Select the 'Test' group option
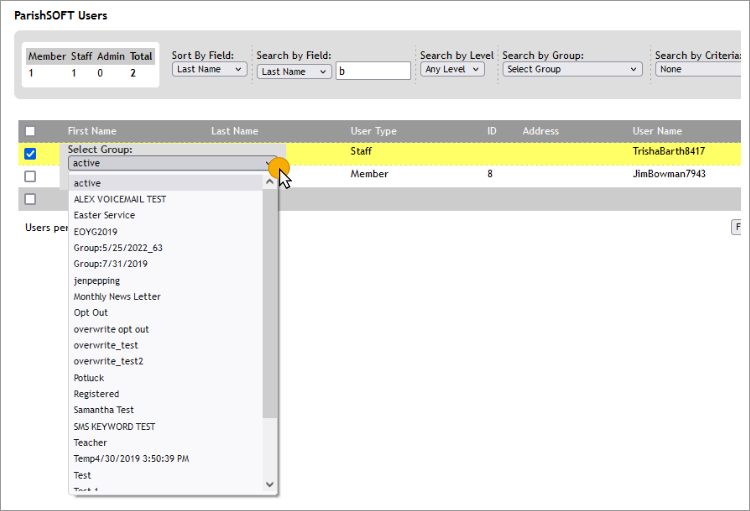 (x=165, y=476)
